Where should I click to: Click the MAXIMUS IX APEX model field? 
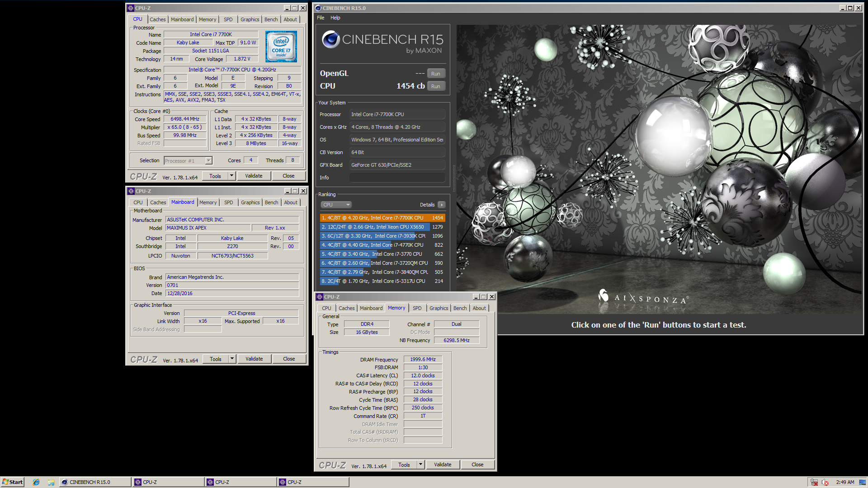click(208, 228)
